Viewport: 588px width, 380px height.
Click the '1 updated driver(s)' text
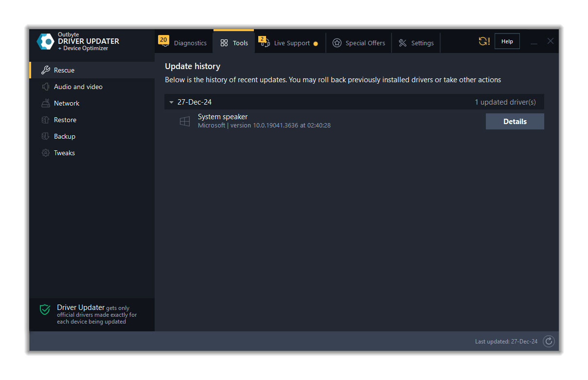tap(505, 102)
